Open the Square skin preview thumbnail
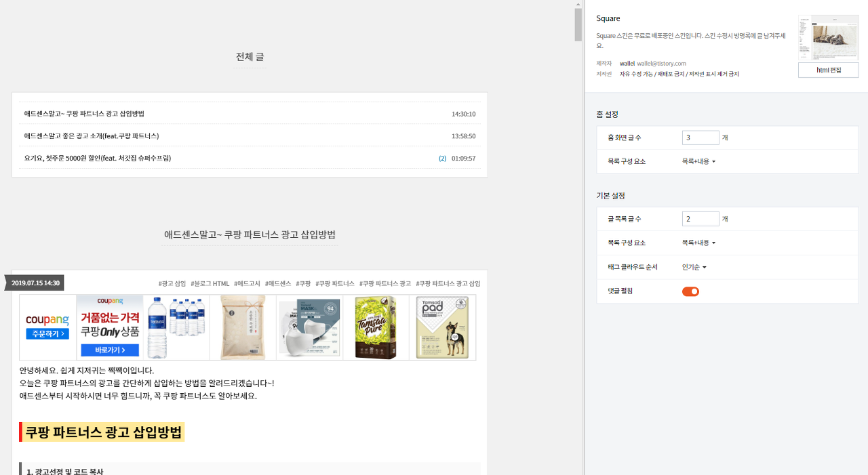 pos(828,38)
